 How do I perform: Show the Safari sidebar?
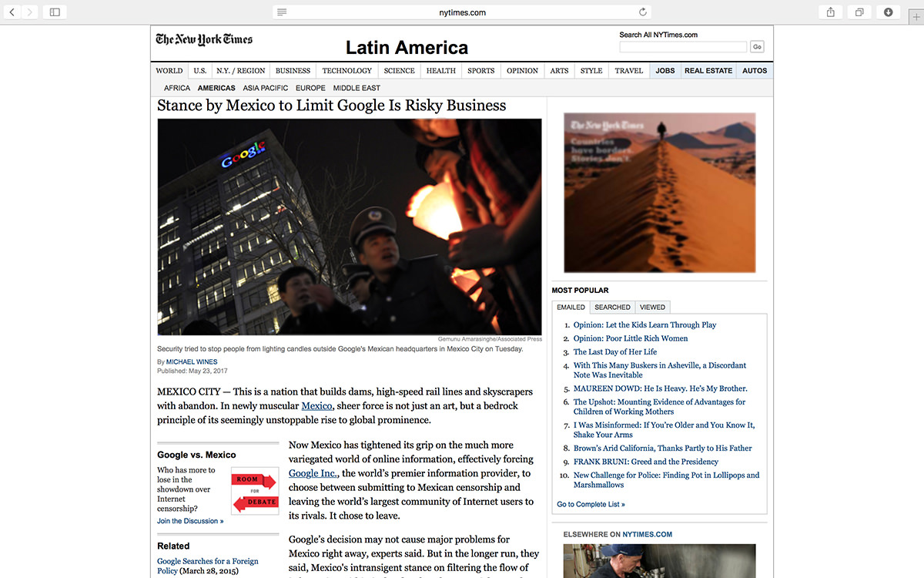click(55, 12)
